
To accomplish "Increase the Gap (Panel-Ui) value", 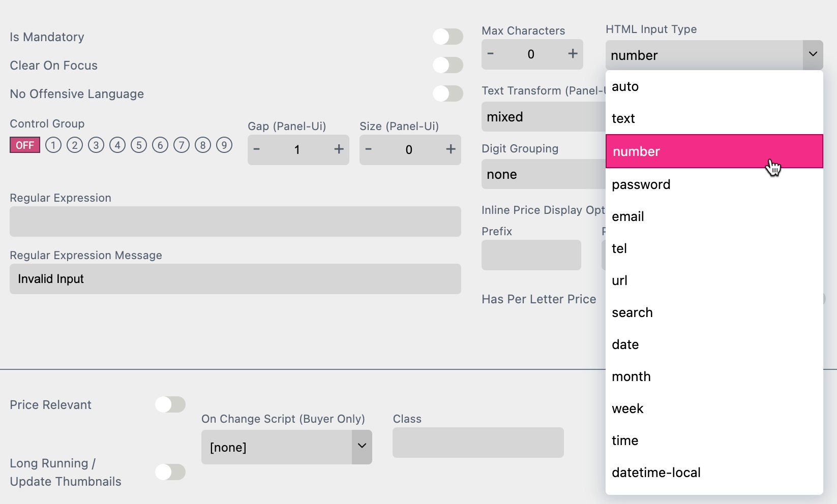I will point(339,149).
